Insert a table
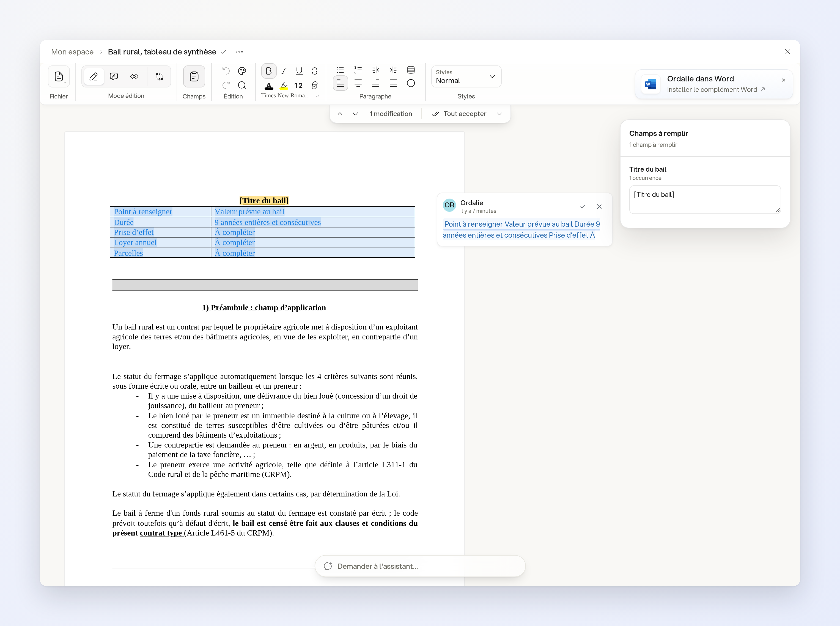The height and width of the screenshot is (626, 840). coord(411,70)
